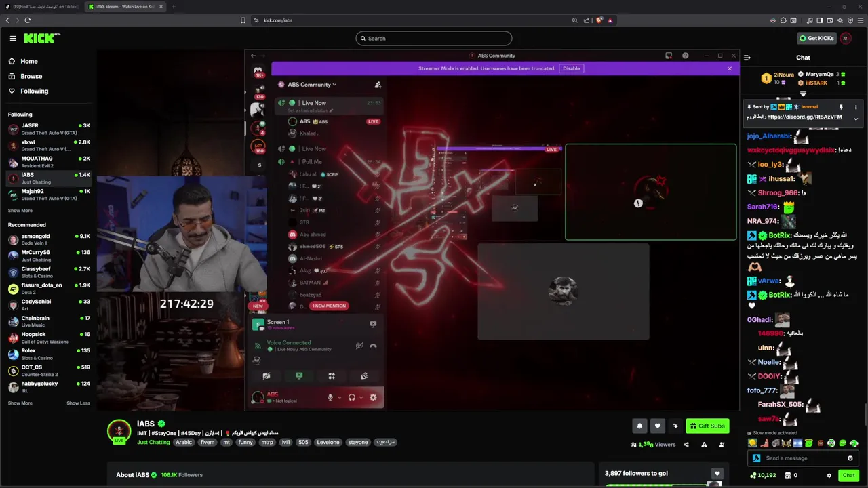Report the stream warning icon
The height and width of the screenshot is (488, 868).
click(704, 445)
